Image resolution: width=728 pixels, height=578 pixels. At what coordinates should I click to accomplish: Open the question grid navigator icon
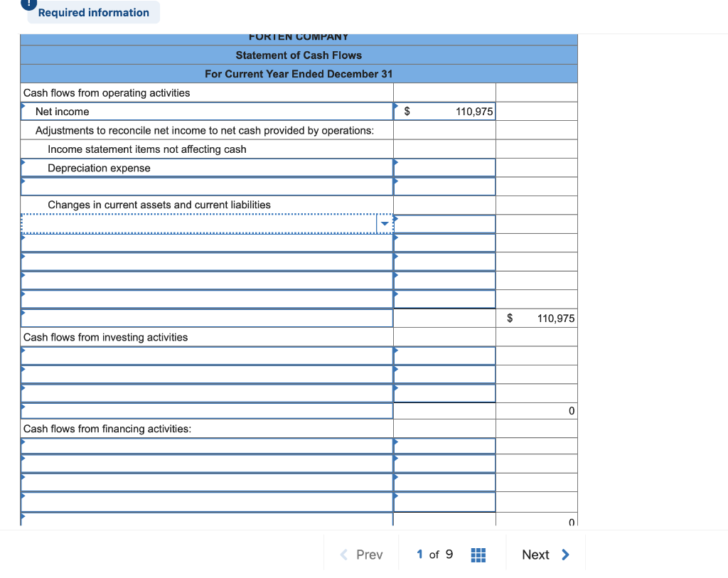pos(478,555)
